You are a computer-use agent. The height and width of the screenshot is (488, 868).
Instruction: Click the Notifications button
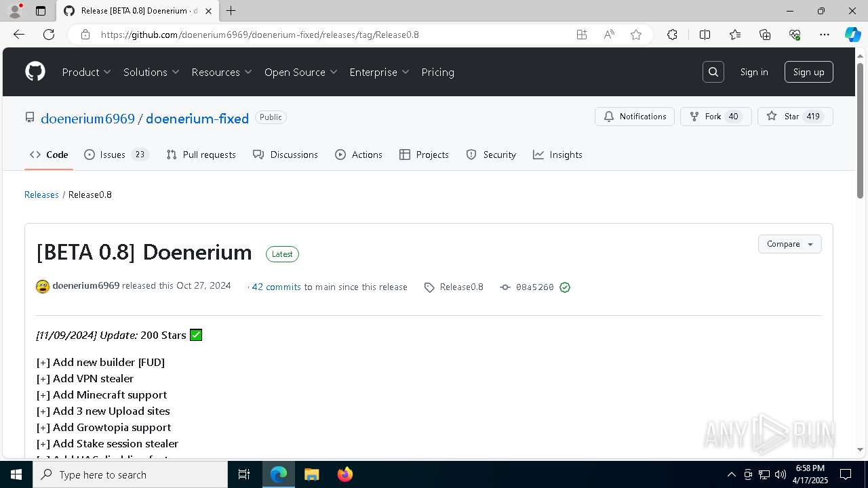pyautogui.click(x=635, y=117)
